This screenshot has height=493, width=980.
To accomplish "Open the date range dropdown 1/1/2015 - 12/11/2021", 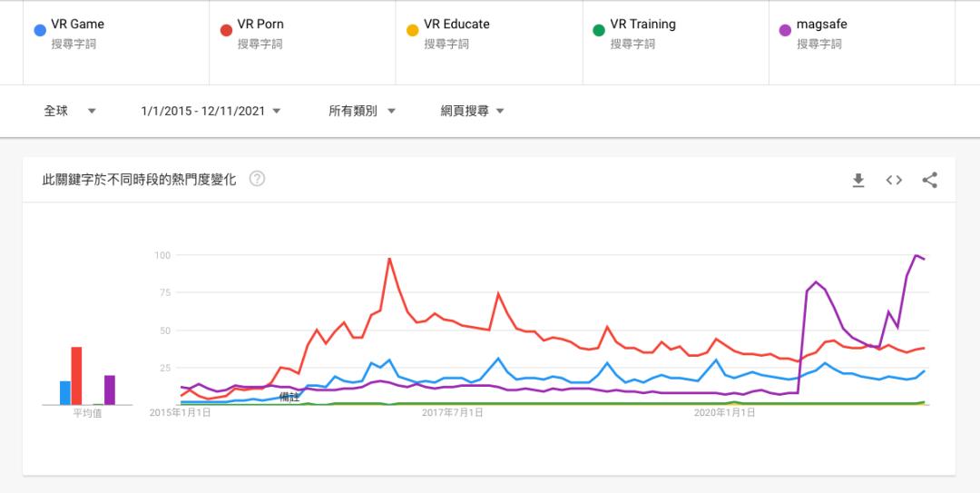I will (211, 111).
